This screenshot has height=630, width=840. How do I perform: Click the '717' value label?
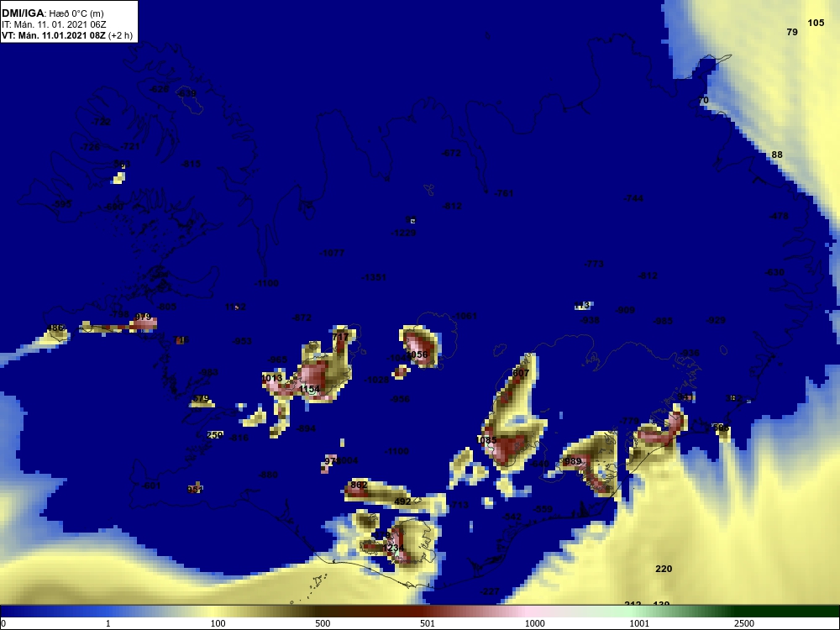340,338
